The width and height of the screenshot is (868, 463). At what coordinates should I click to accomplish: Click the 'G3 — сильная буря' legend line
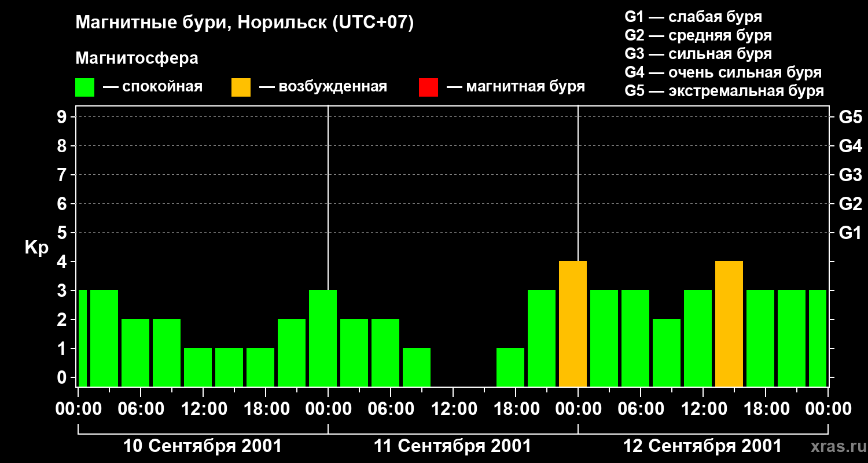coord(698,54)
